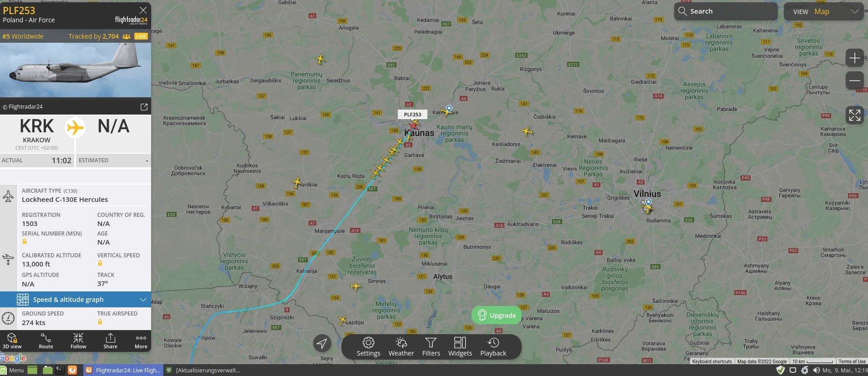
Task: Open map Settings
Action: pyautogui.click(x=368, y=347)
